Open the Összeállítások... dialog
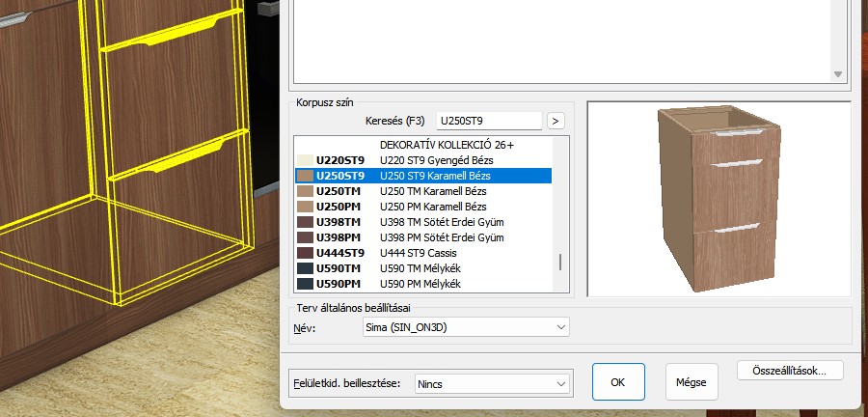The height and width of the screenshot is (417, 868). tap(790, 370)
